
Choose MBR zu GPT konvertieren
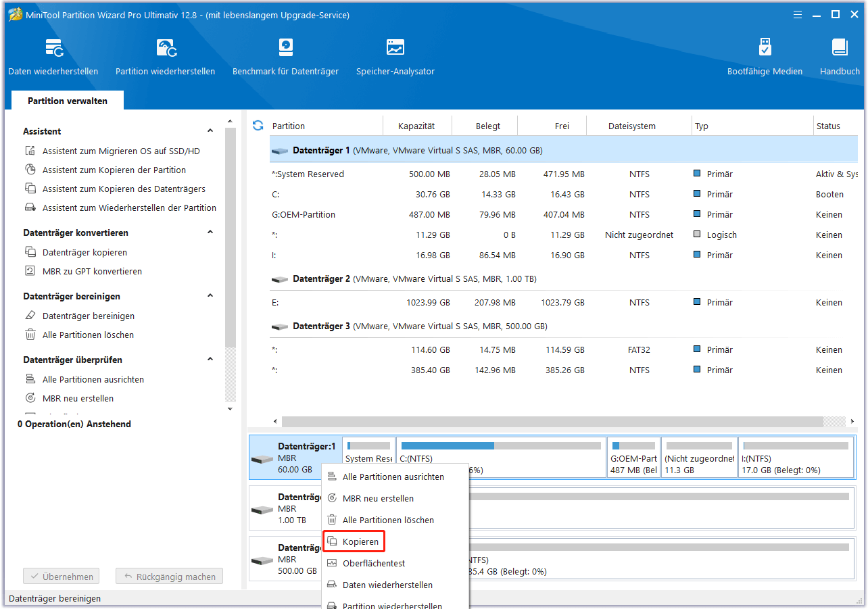coord(92,272)
